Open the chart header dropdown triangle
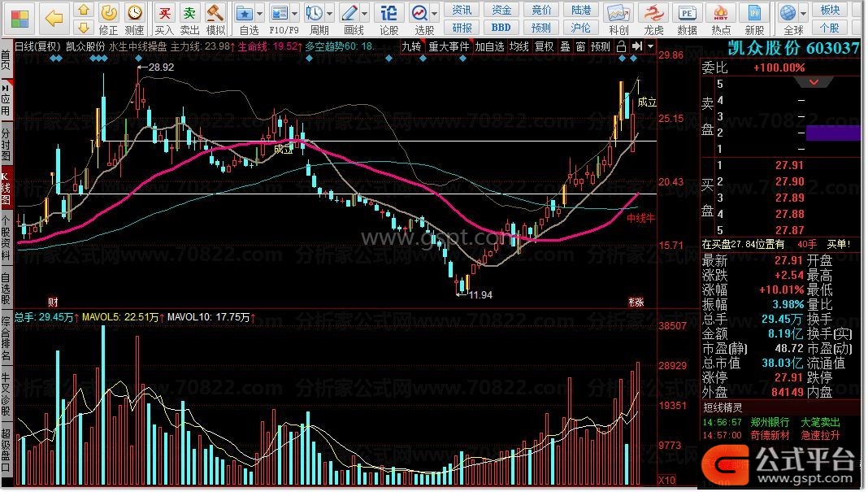The width and height of the screenshot is (868, 492). coord(650,46)
